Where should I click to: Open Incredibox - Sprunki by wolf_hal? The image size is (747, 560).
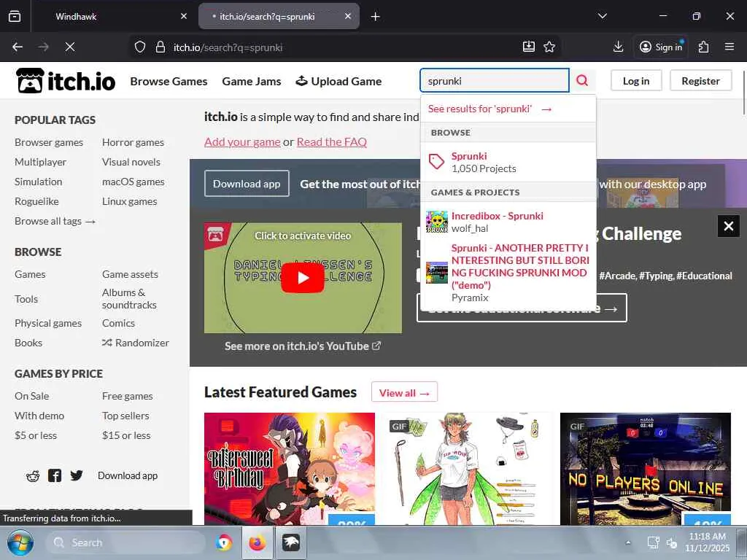508,222
